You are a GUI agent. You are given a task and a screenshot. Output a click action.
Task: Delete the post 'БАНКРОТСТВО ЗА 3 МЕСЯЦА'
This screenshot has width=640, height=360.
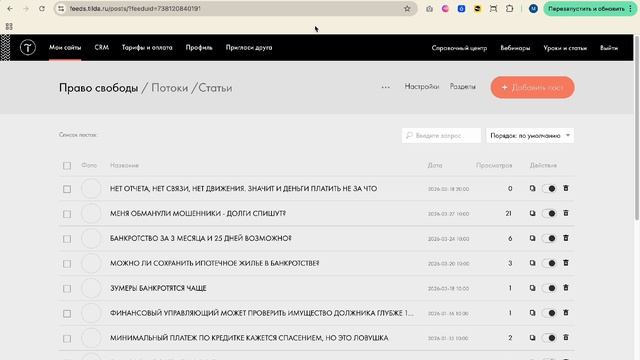pos(566,238)
